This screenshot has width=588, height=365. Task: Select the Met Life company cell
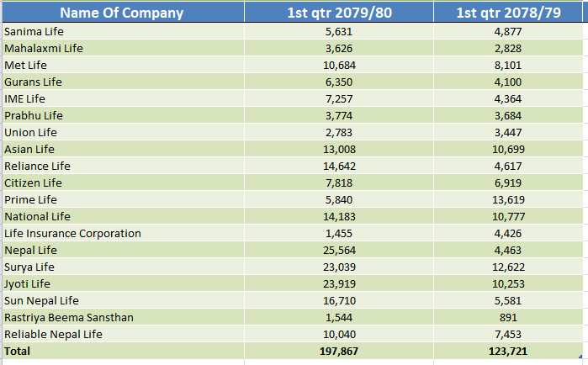[x=123, y=66]
